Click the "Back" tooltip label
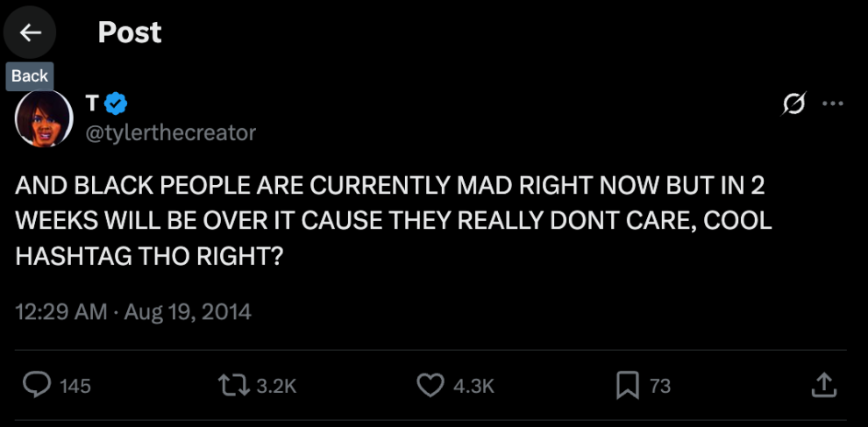This screenshot has width=868, height=427. coord(29,75)
